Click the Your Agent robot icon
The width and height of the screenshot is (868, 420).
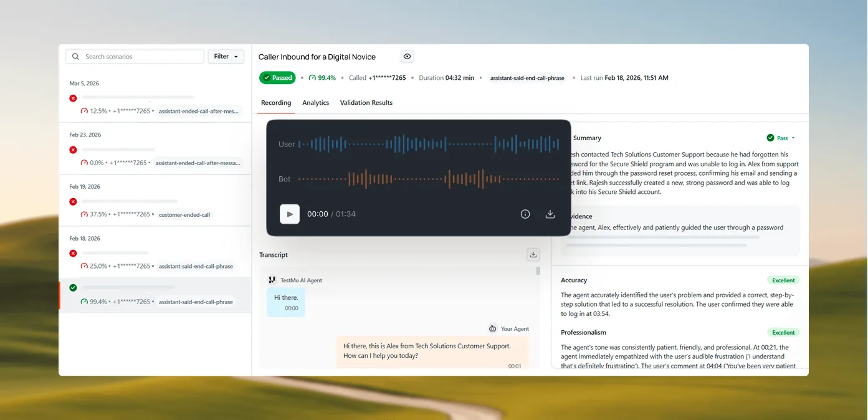[x=492, y=328]
